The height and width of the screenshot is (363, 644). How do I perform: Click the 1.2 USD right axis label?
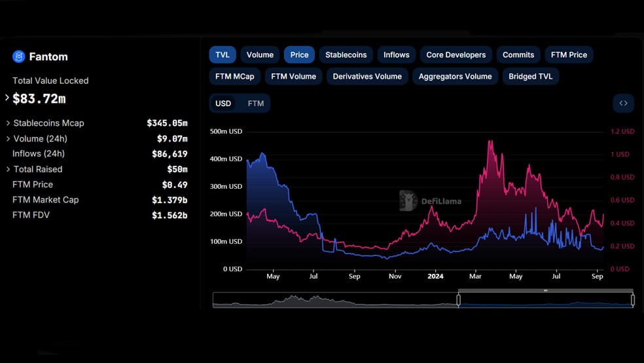(x=622, y=132)
